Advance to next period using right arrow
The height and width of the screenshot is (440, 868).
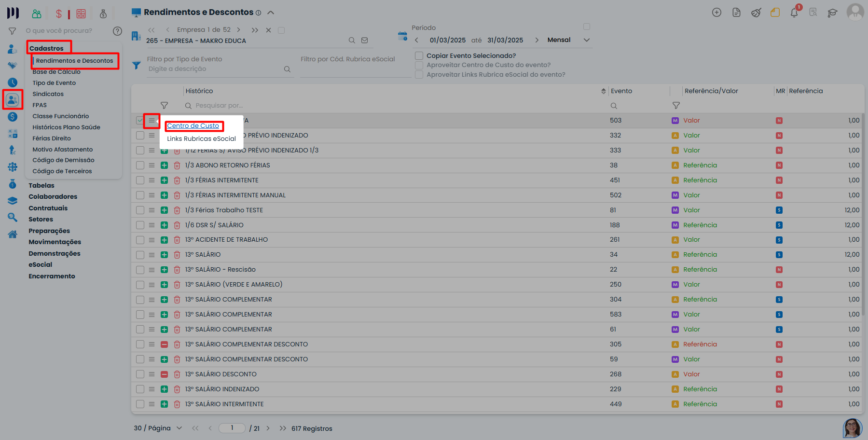(537, 40)
